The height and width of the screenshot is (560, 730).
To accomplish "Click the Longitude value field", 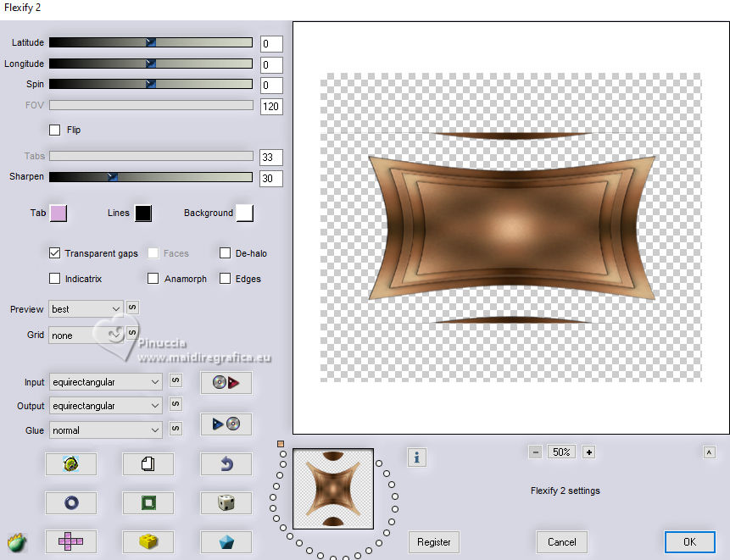I will [271, 64].
